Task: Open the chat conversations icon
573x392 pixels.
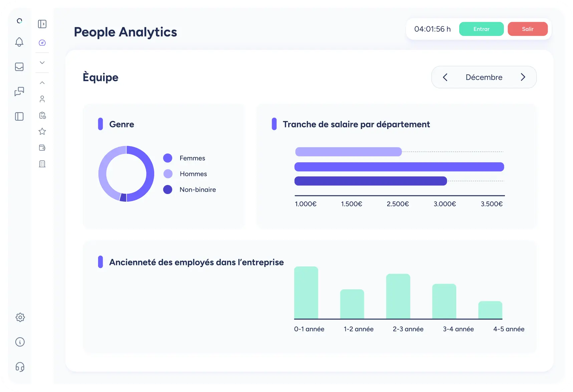Action: 19,91
